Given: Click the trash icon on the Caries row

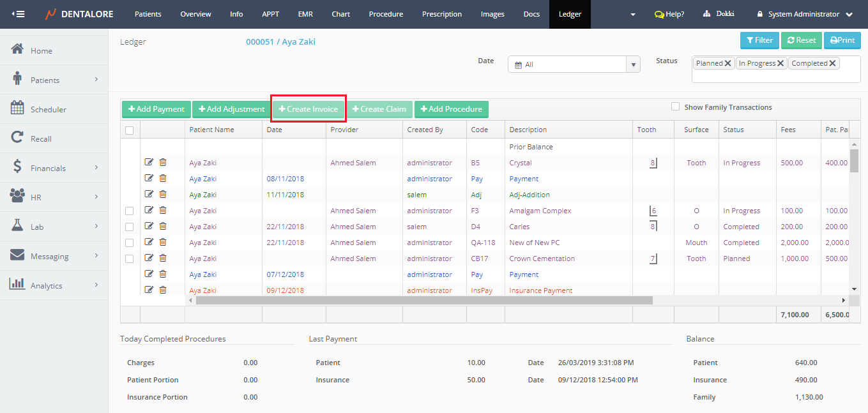Looking at the screenshot, I should tap(163, 227).
